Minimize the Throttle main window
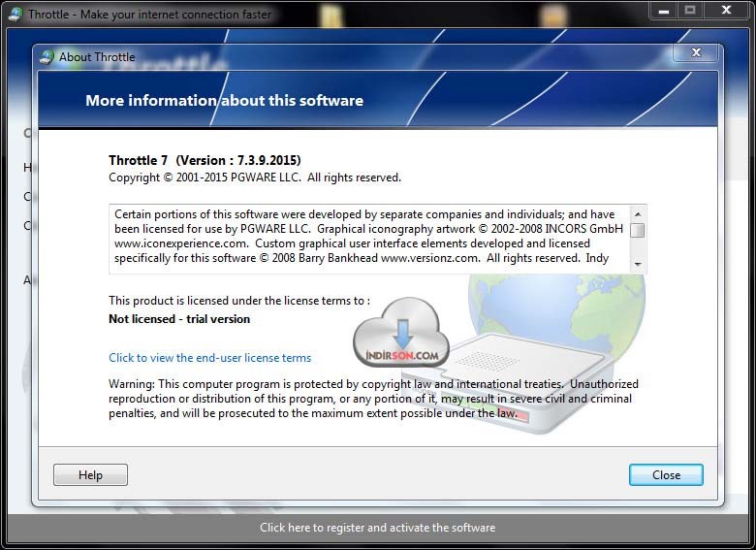Image resolution: width=756 pixels, height=550 pixels. coord(664,10)
